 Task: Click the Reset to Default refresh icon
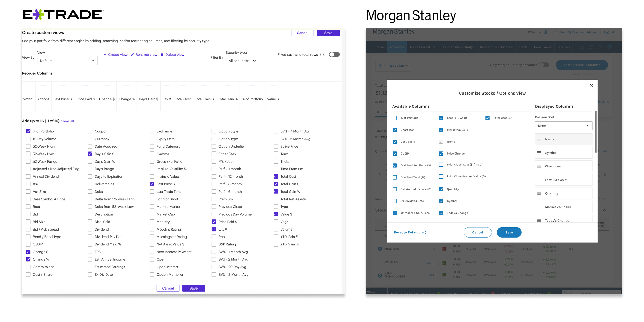coord(424,233)
